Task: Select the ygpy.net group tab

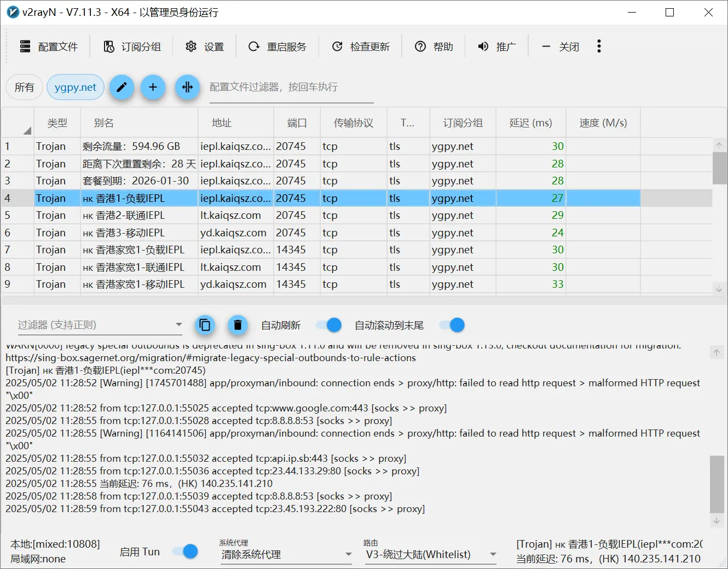Action: [x=76, y=87]
